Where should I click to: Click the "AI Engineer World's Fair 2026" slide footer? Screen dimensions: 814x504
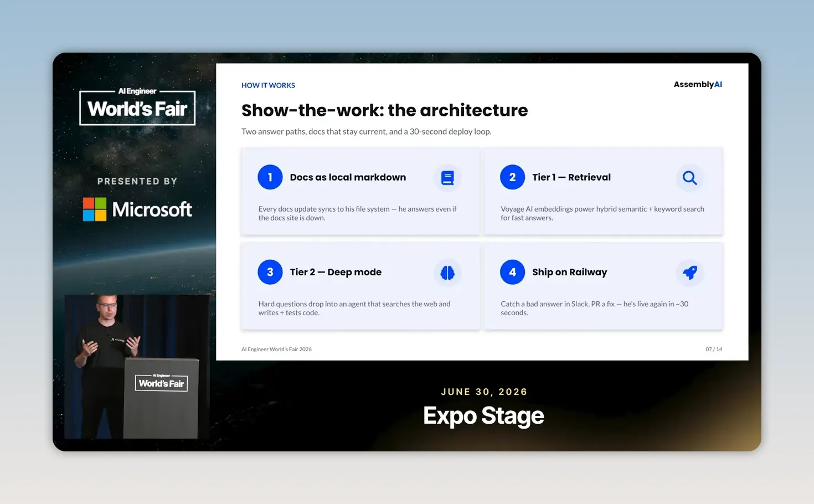coord(276,349)
